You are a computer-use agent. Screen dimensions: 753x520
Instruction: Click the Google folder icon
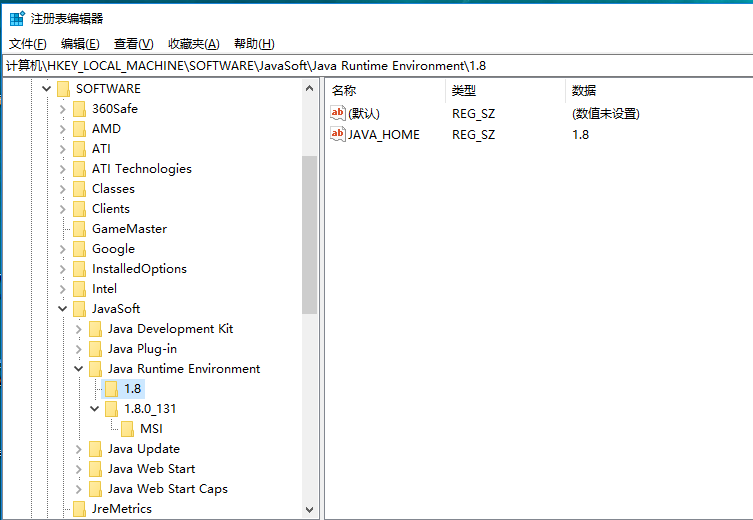[80, 249]
